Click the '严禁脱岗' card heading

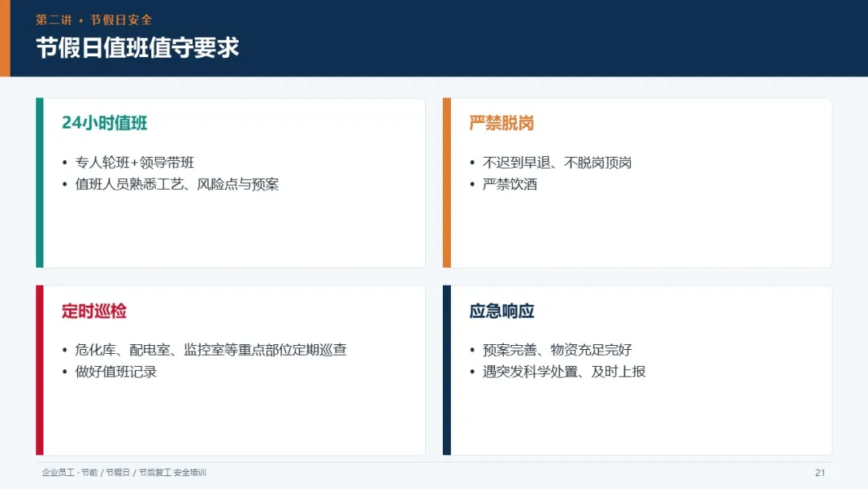[502, 123]
